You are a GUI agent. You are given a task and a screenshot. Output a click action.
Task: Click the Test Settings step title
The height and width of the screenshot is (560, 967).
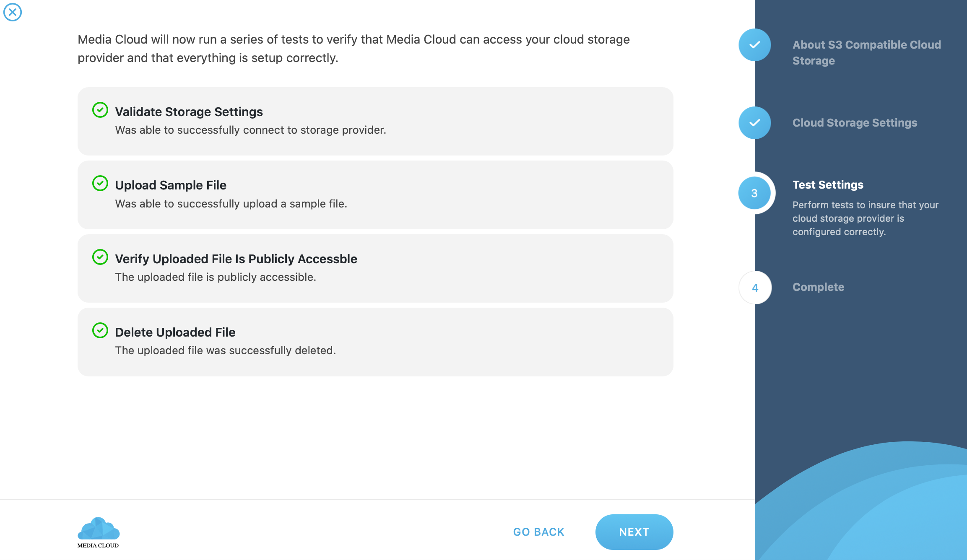828,185
